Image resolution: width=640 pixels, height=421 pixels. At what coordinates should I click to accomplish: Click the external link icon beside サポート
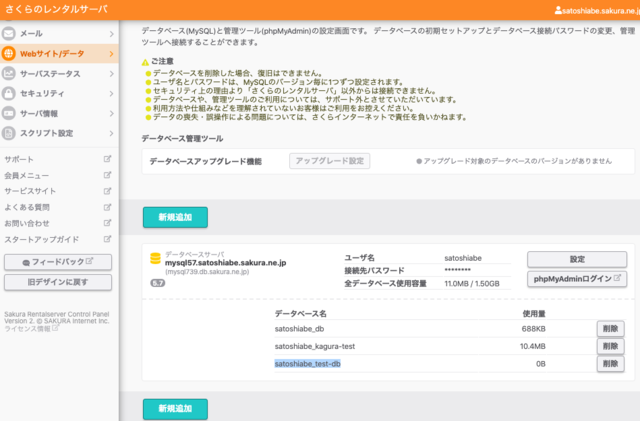(107, 159)
